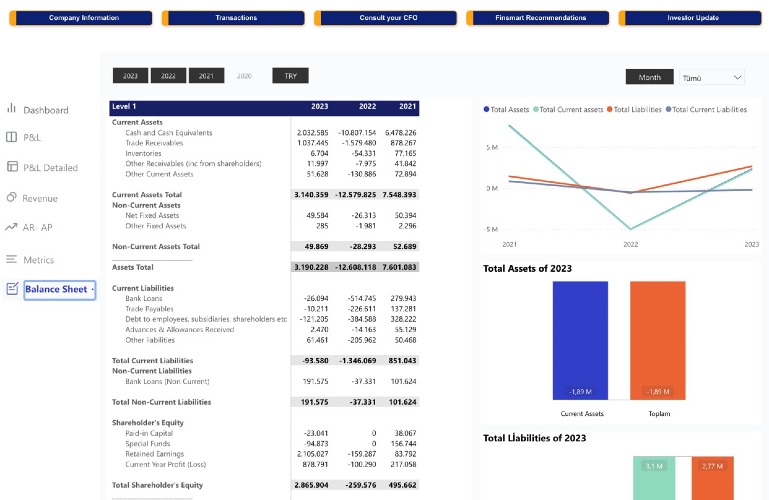
Task: Click the Balance Sheet edit icon
Action: (x=12, y=288)
